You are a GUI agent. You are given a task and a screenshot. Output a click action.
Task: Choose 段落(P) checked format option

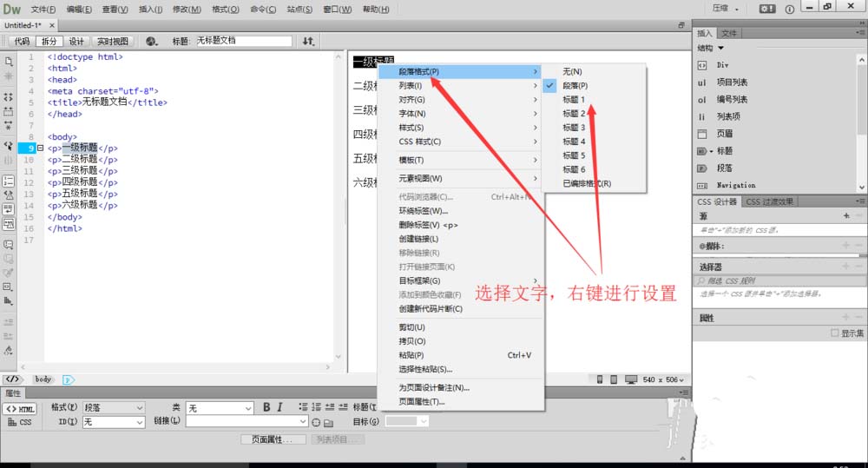pyautogui.click(x=575, y=85)
